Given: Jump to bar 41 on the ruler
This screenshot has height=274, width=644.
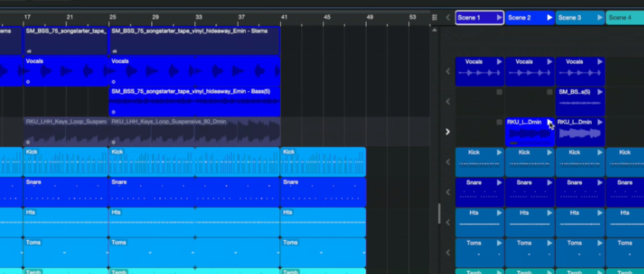Looking at the screenshot, I should 284,17.
